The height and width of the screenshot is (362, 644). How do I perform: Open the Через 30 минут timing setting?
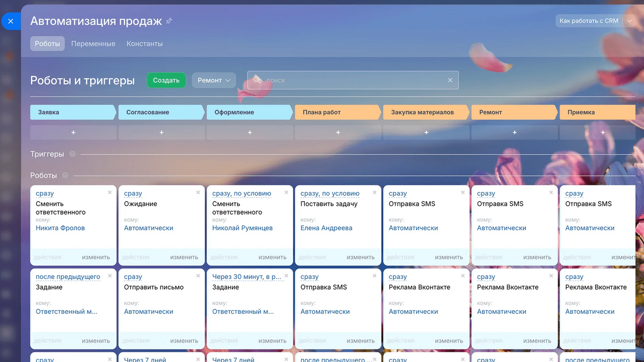tap(247, 277)
